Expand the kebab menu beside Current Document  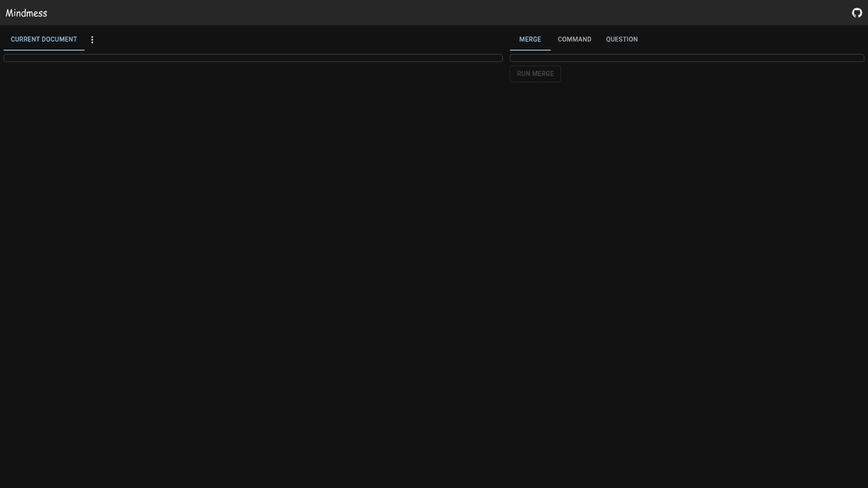[x=92, y=39]
